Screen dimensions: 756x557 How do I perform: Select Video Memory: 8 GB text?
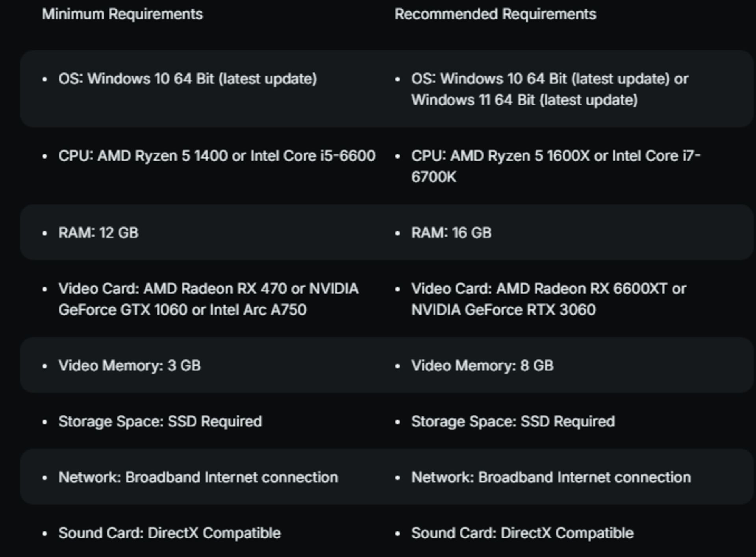(x=482, y=366)
